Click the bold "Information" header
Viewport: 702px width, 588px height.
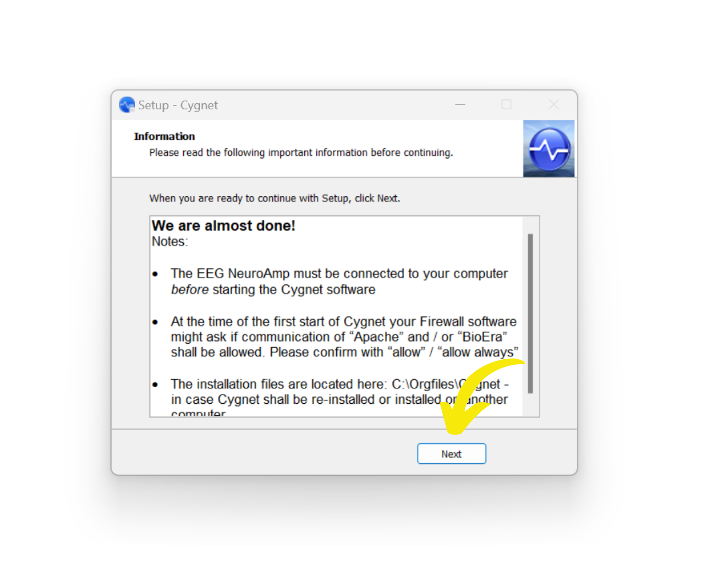coord(164,137)
